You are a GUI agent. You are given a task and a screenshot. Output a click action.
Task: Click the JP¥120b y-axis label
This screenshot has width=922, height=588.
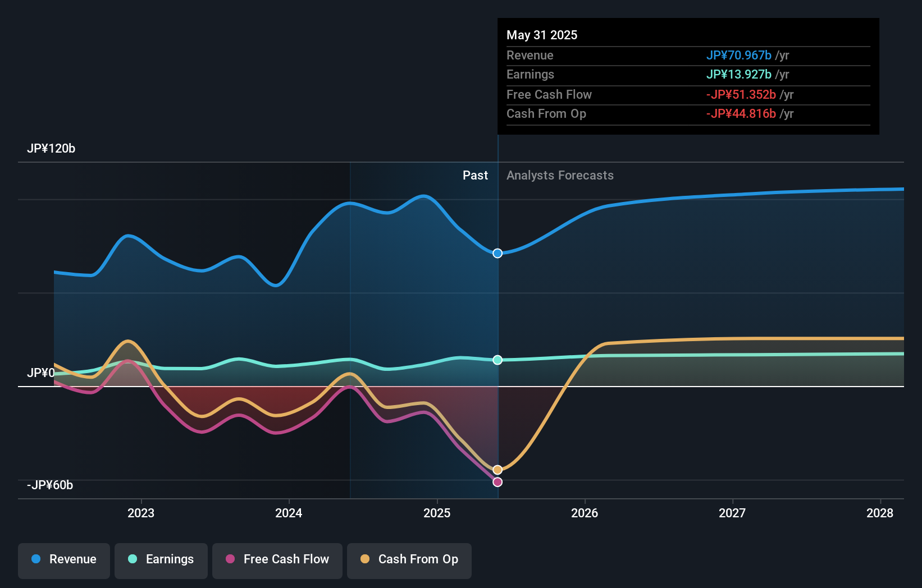(x=51, y=149)
